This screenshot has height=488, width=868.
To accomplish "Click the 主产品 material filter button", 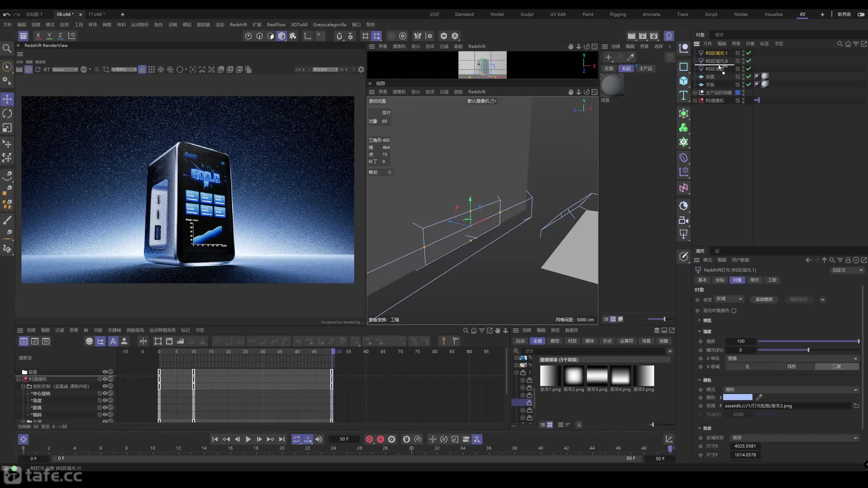I will click(x=645, y=68).
